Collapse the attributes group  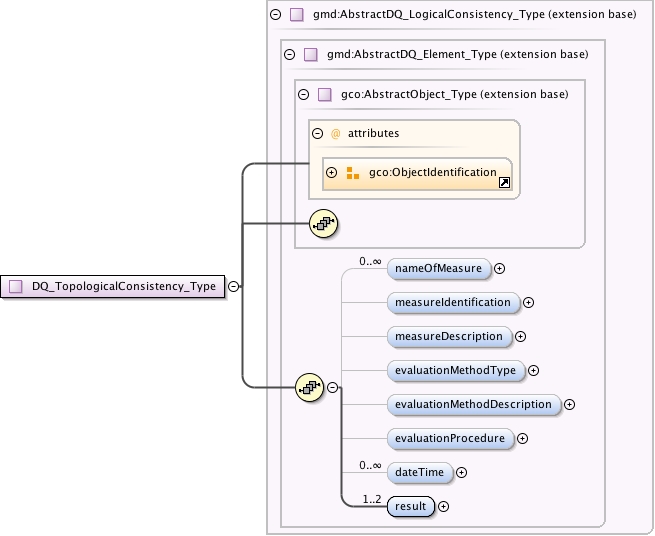[x=317, y=134]
